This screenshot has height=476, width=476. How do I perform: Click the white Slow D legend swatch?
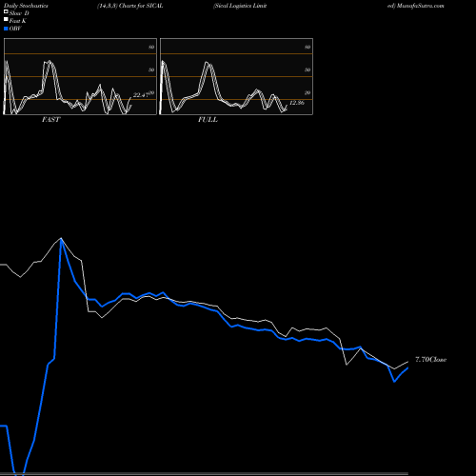click(6, 12)
